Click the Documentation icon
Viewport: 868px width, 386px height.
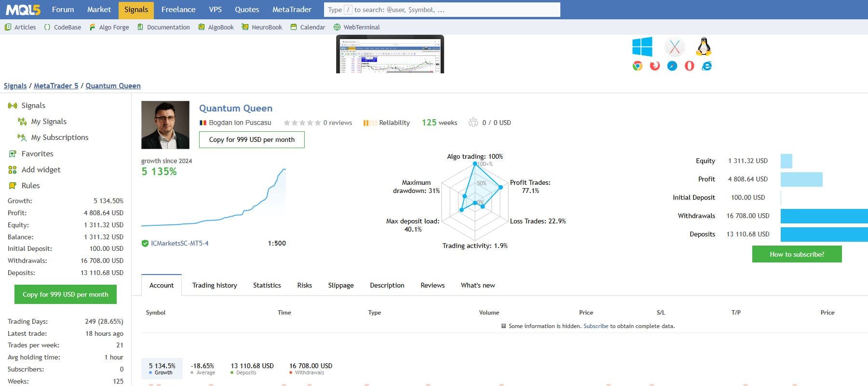click(140, 27)
